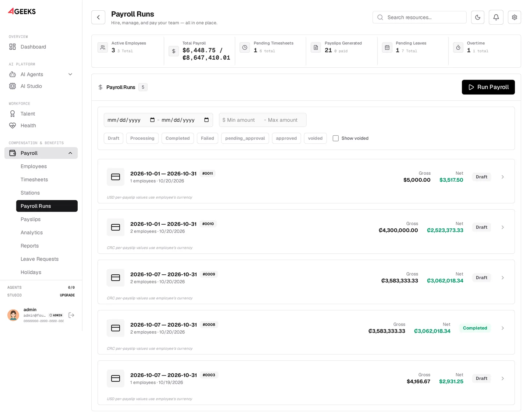Screen dimensions: 530x420
Task: Open the Timesheets sidebar item
Action: coord(47,179)
